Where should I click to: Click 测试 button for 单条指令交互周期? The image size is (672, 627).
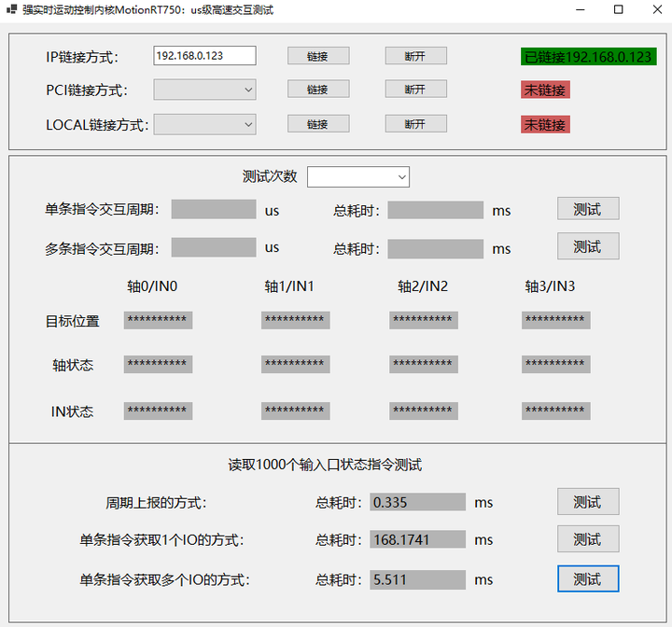(x=588, y=209)
